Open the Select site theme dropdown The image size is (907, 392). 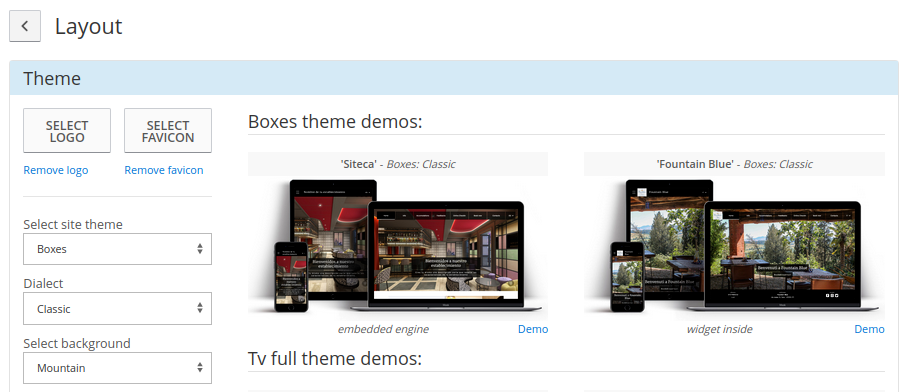tap(117, 249)
